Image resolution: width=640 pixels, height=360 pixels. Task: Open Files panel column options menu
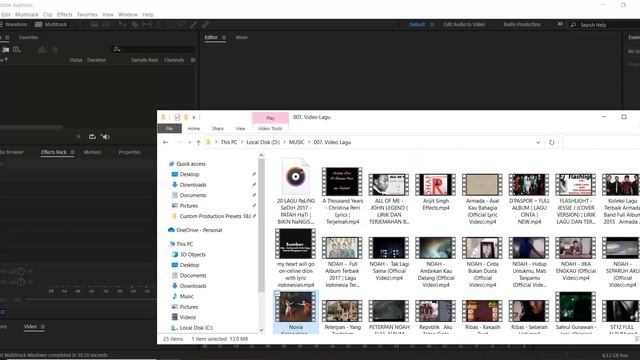tap(193, 60)
